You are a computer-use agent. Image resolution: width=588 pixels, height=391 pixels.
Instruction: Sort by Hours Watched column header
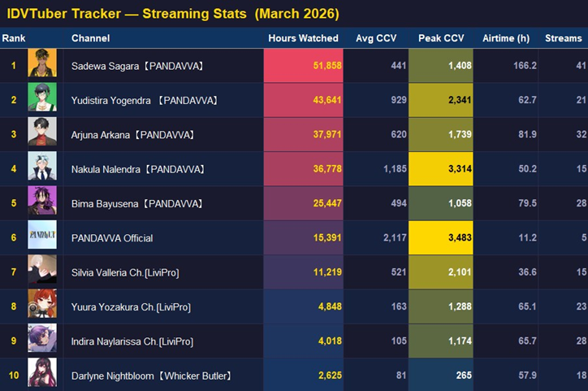click(303, 38)
